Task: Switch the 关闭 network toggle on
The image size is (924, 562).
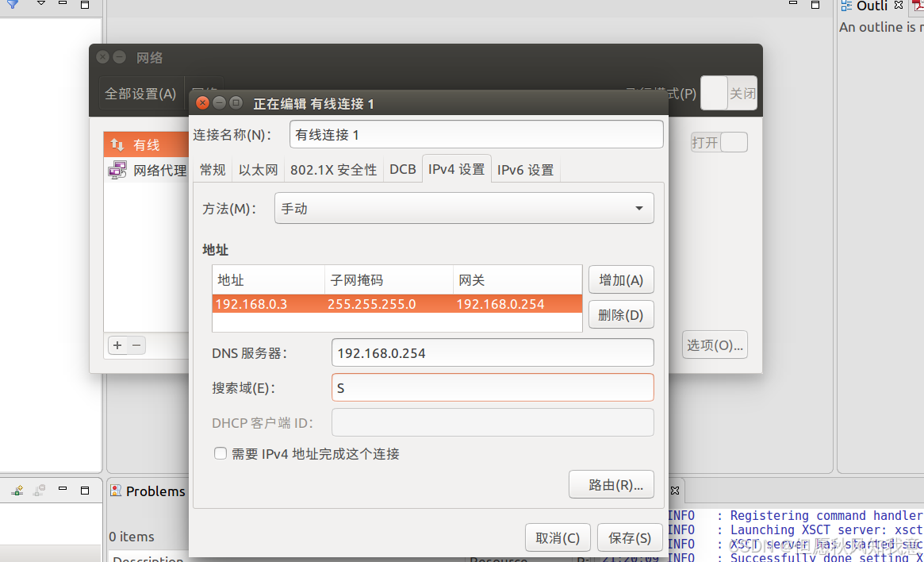Action: point(727,93)
